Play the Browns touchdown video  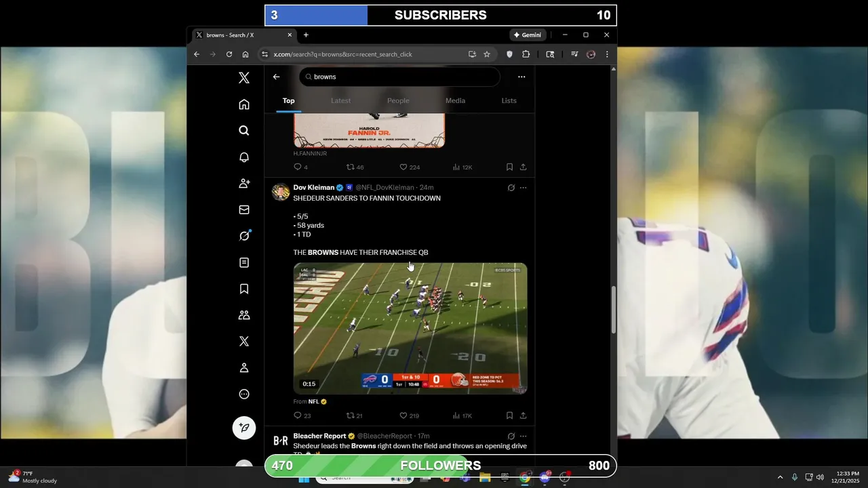point(410,329)
